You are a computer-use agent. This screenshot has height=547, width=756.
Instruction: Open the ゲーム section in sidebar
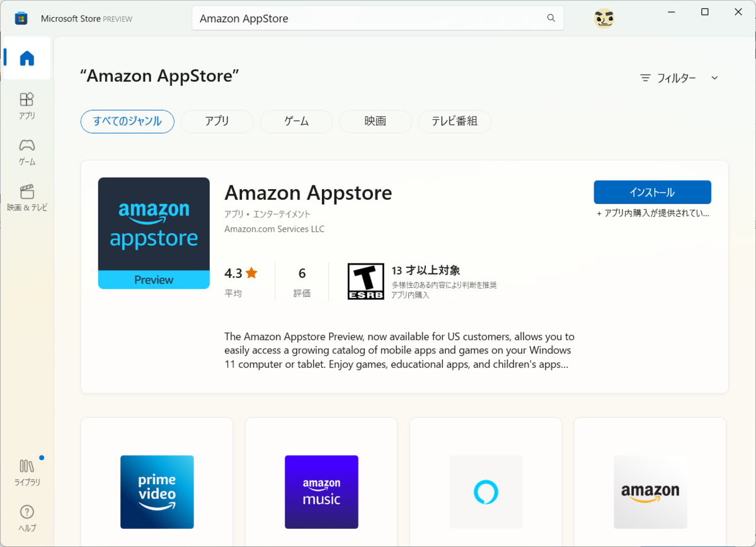tap(26, 152)
